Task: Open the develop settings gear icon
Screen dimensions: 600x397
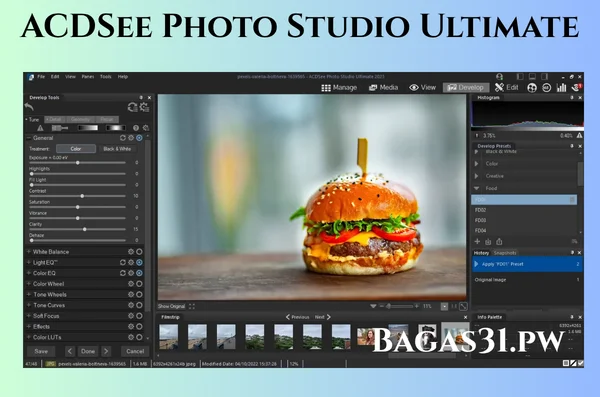Action: click(144, 107)
